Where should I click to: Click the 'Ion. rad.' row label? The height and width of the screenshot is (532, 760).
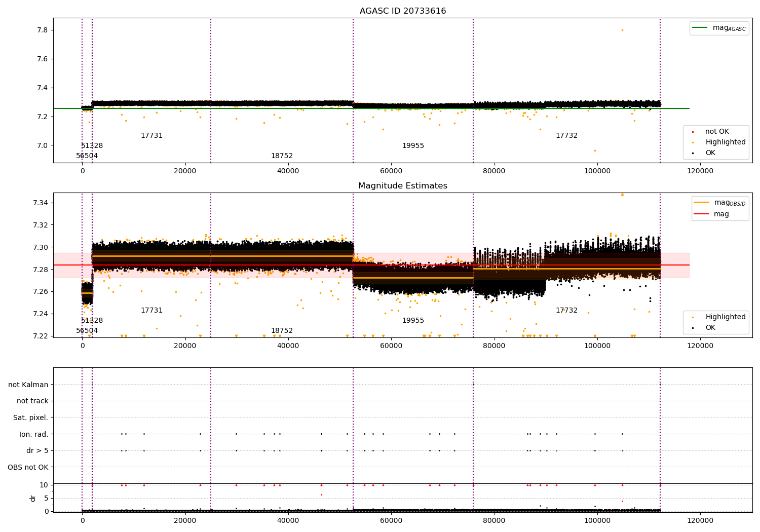(x=34, y=434)
